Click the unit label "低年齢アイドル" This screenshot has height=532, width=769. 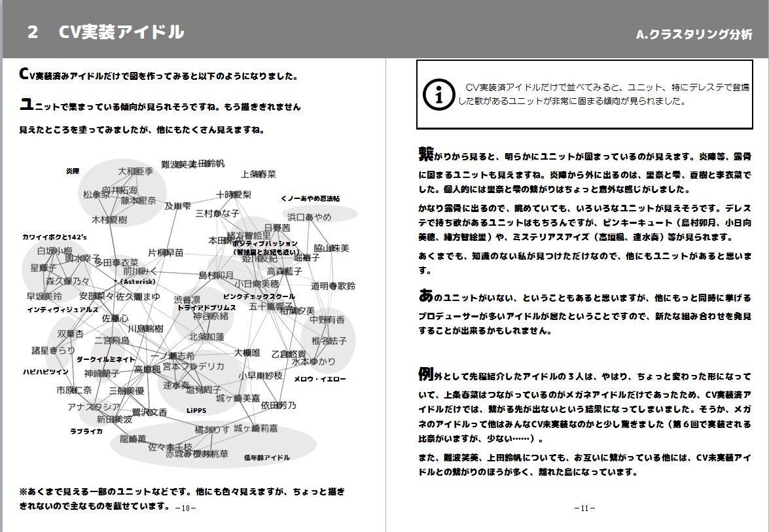click(267, 458)
